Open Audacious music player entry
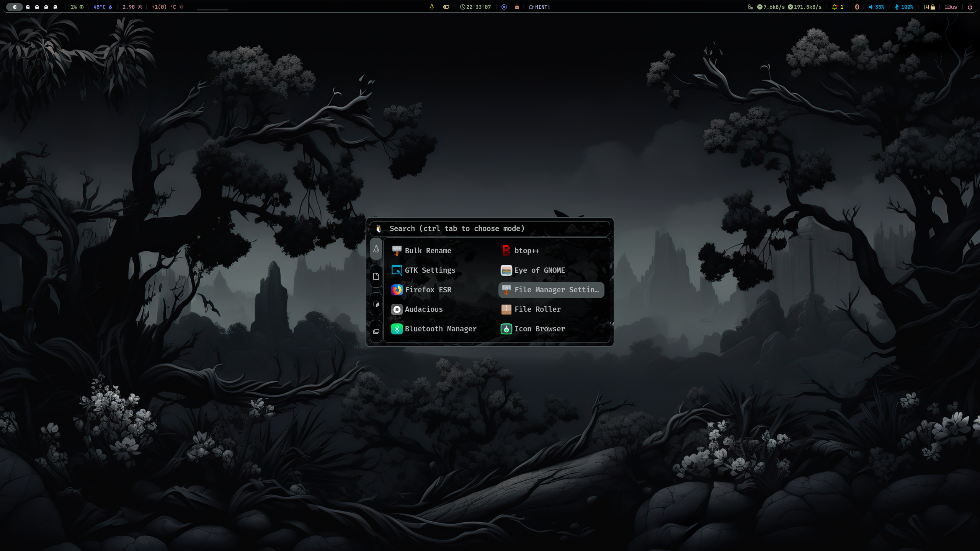 423,309
